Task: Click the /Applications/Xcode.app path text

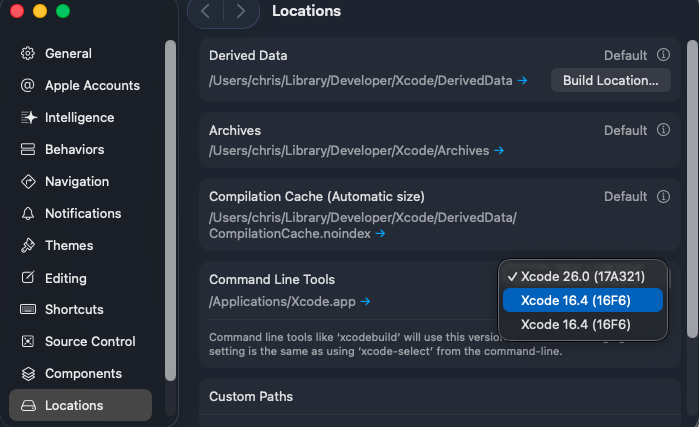Action: (x=282, y=302)
